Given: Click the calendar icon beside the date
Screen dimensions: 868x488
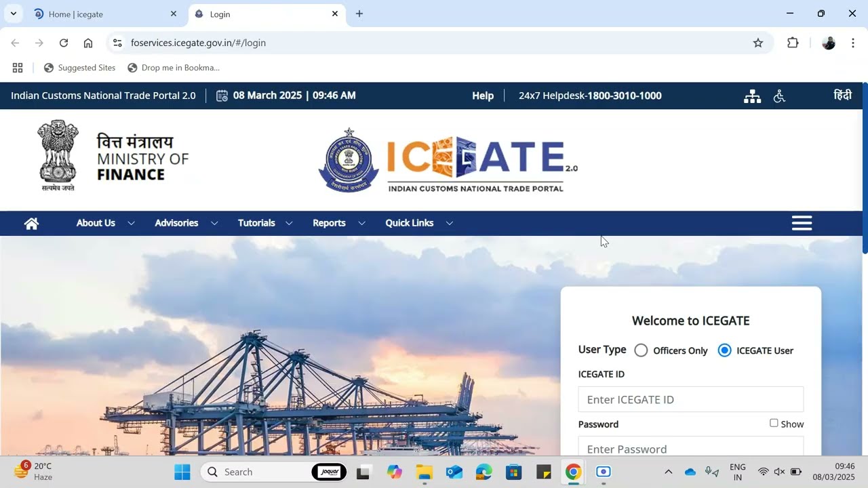Looking at the screenshot, I should tap(222, 96).
